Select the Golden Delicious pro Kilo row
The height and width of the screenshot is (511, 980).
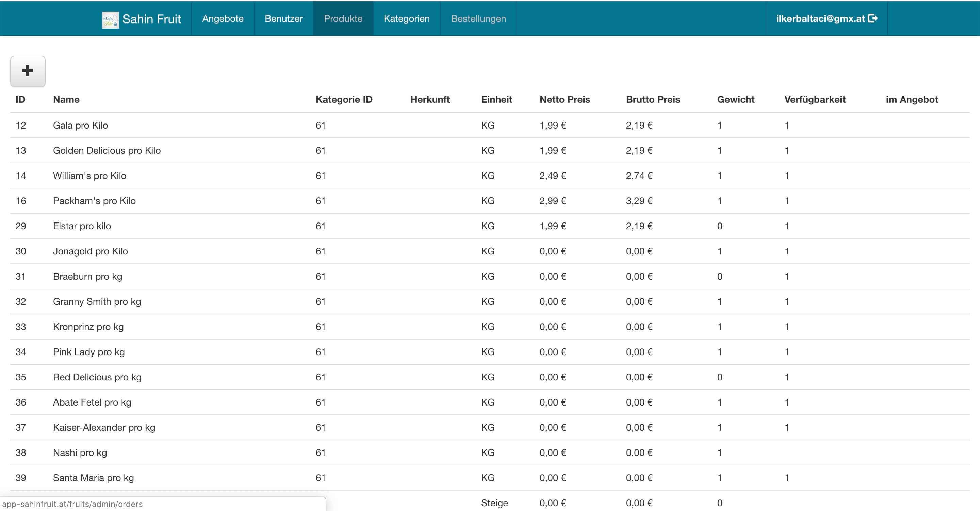107,150
